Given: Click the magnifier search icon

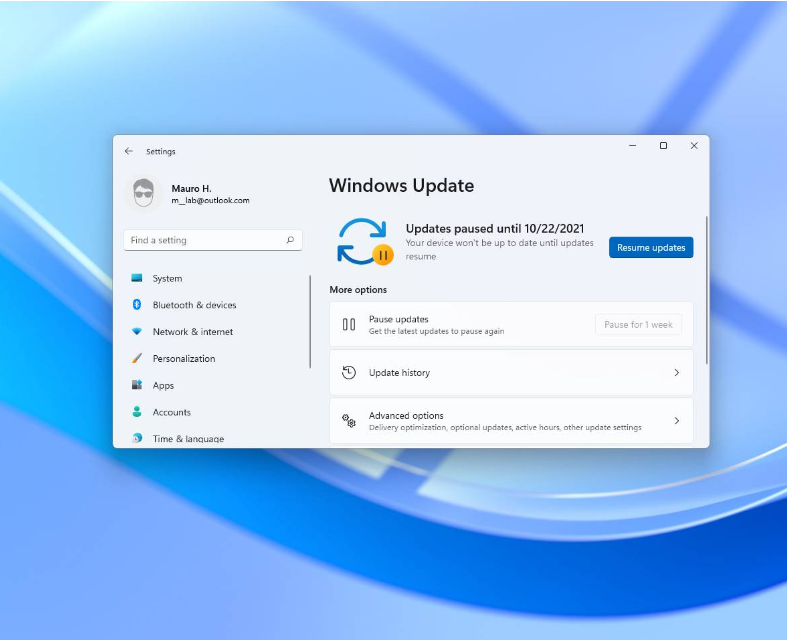Looking at the screenshot, I should (x=290, y=240).
